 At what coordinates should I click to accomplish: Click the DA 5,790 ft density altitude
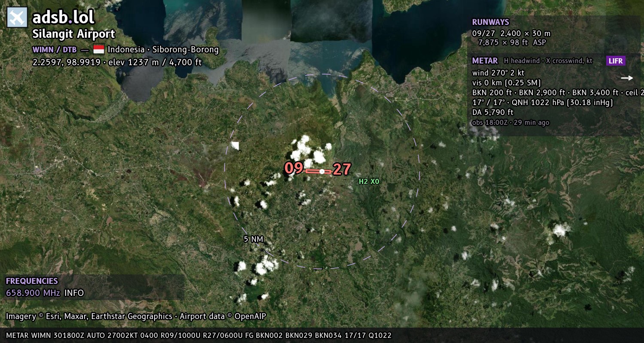point(493,112)
